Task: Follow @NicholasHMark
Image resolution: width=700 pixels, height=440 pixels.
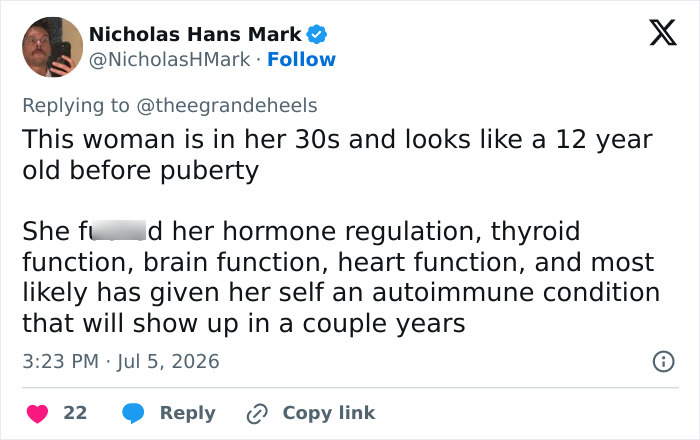Action: click(x=301, y=59)
